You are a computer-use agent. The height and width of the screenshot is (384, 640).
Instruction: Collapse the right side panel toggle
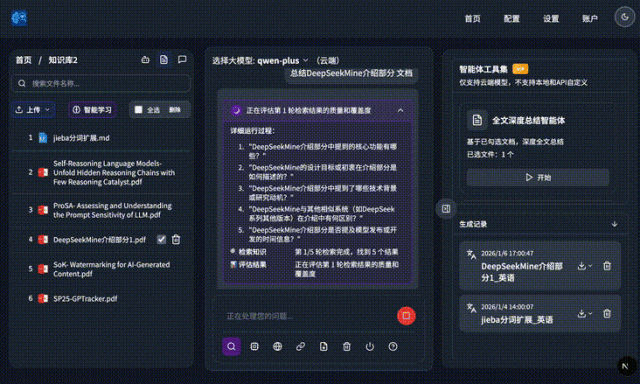tap(446, 209)
